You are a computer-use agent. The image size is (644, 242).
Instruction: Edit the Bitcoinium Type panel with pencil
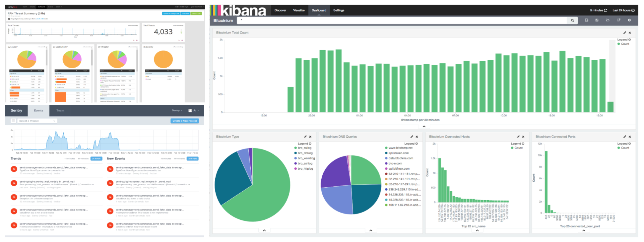pos(305,137)
